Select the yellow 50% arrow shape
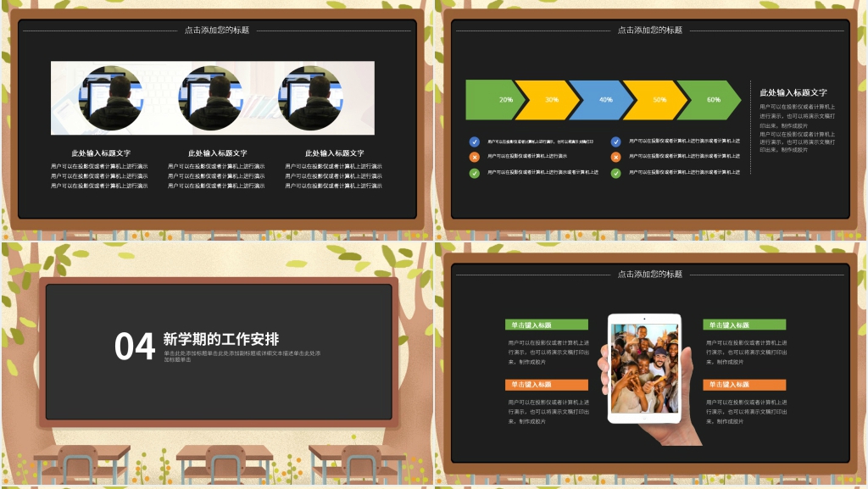 tap(656, 100)
